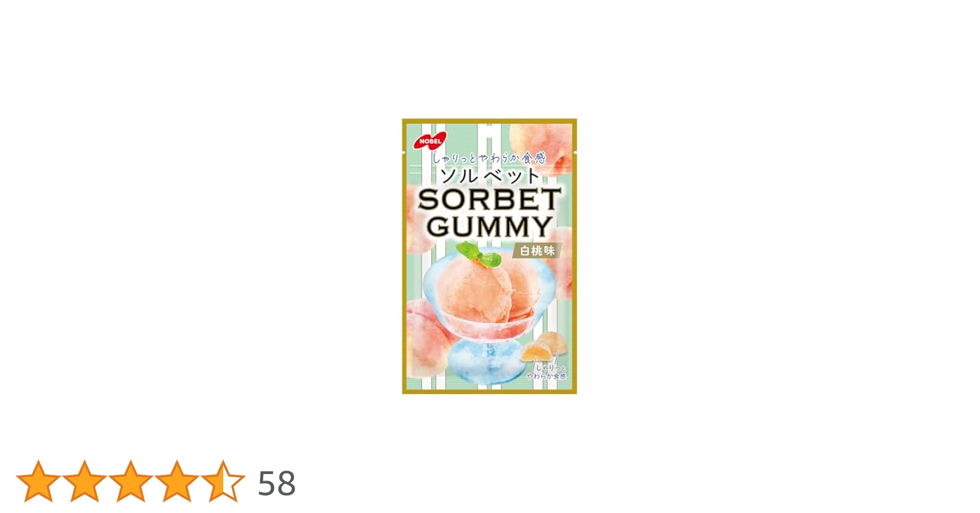Choose the fourth rating star
This screenshot has width=980, height=513.
177,481
